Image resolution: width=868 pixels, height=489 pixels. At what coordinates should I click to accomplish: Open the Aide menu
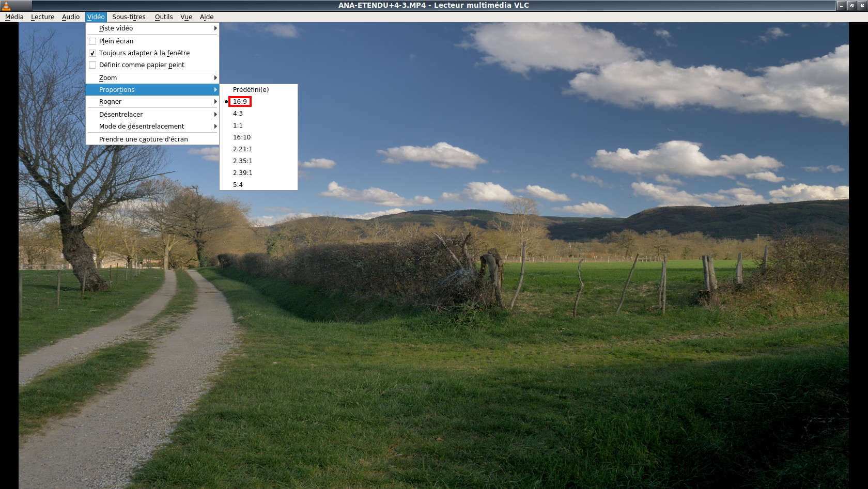pyautogui.click(x=207, y=17)
